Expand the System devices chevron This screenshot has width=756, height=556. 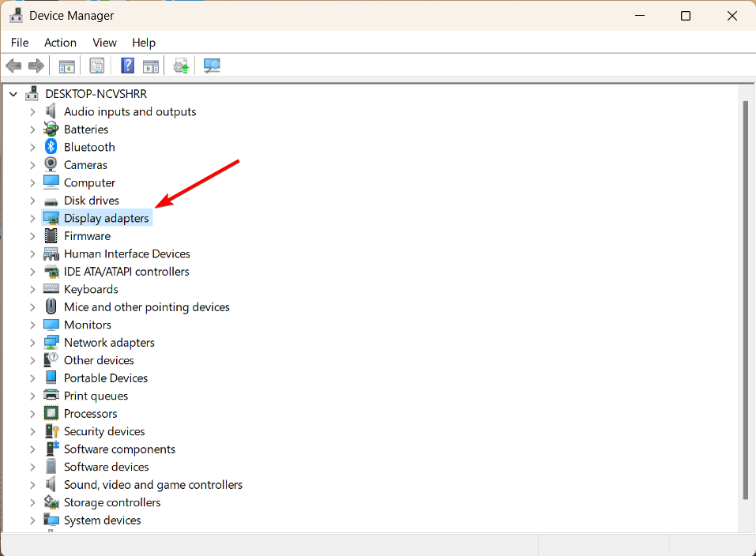pyautogui.click(x=32, y=520)
